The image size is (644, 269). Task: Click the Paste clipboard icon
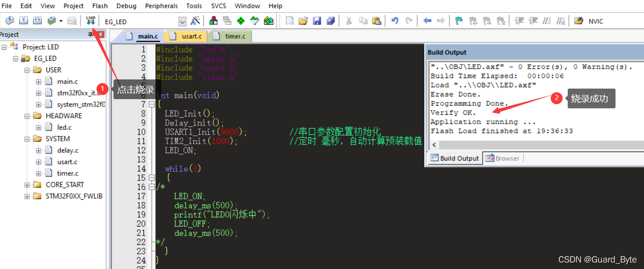pos(376,21)
